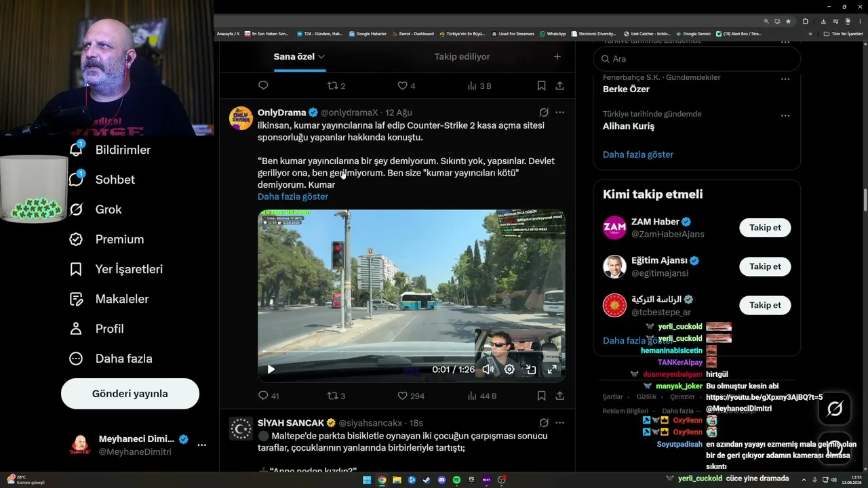Viewport: 868px width, 488px height.
Task: Open the Grok floating button
Action: pos(835,409)
